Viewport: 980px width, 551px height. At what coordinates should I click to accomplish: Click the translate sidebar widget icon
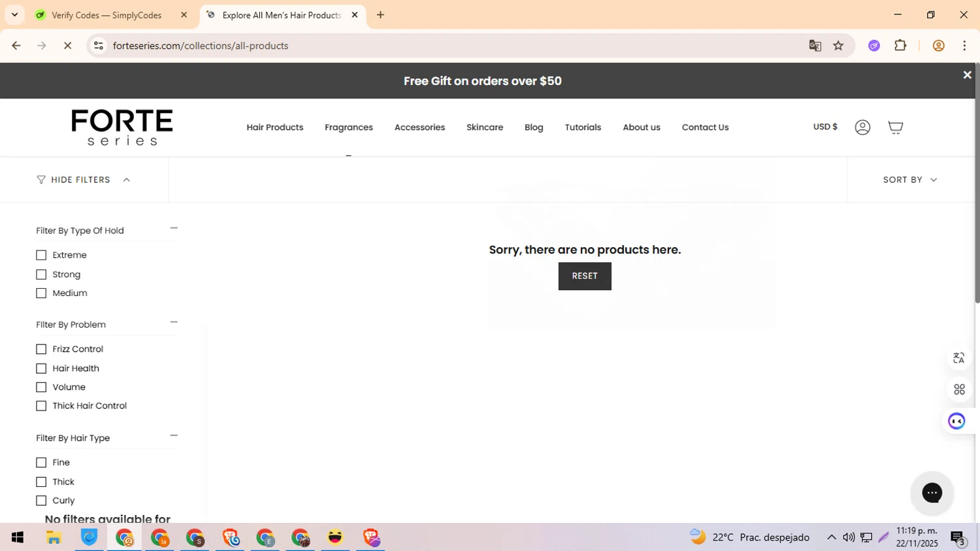click(x=958, y=358)
